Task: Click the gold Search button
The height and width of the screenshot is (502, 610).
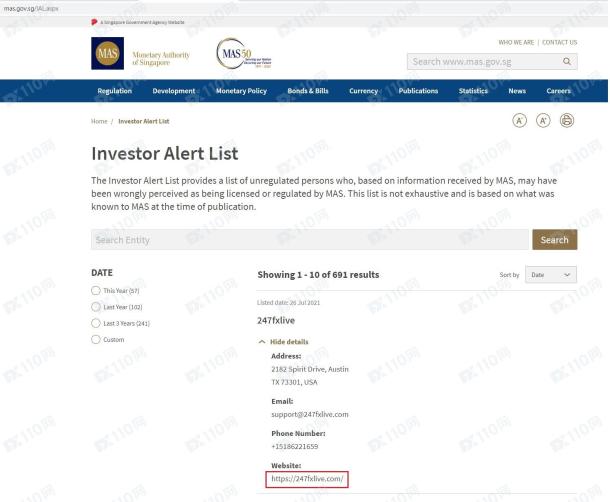Action: click(x=554, y=240)
